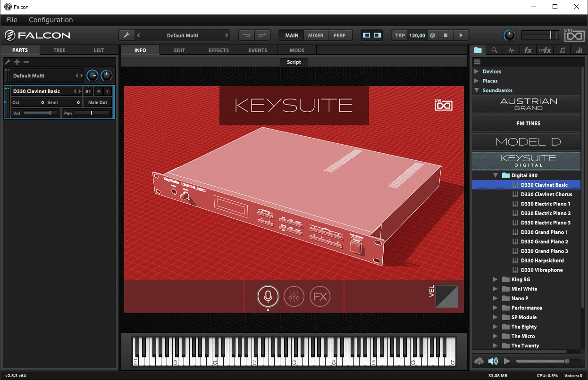588x380 pixels.
Task: Open the file browser folder tab
Action: click(478, 50)
